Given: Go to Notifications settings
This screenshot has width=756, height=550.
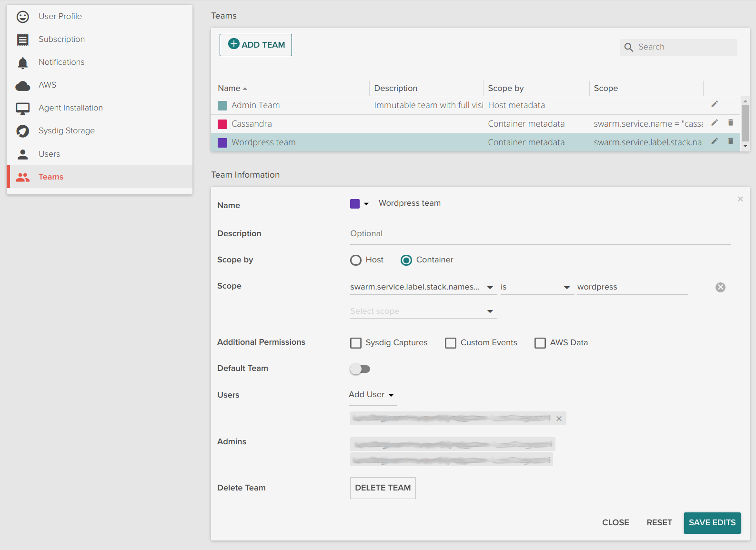Looking at the screenshot, I should pos(61,62).
